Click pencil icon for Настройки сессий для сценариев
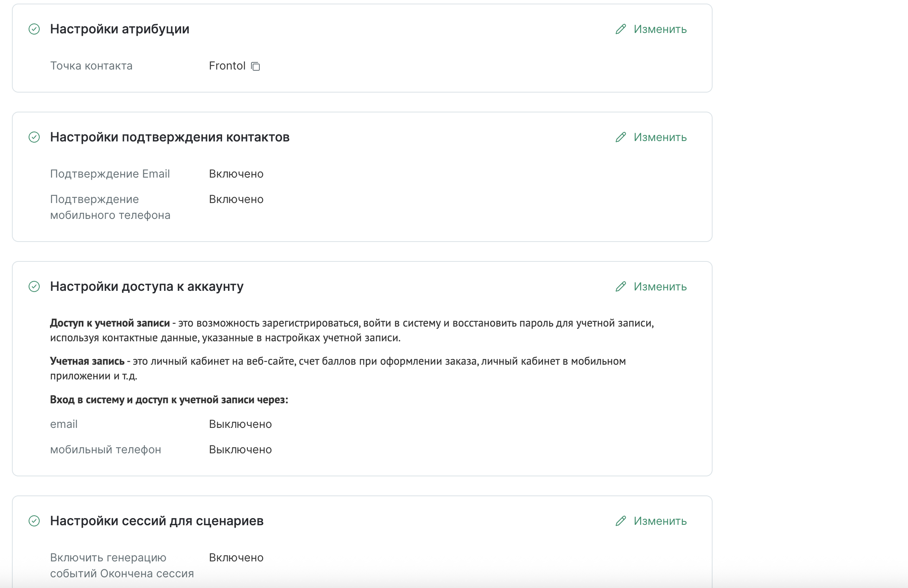The height and width of the screenshot is (588, 908). (620, 521)
